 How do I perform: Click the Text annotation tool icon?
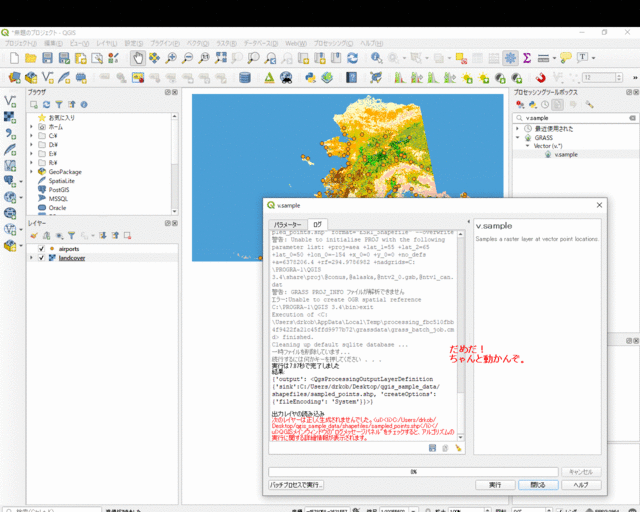[583, 58]
